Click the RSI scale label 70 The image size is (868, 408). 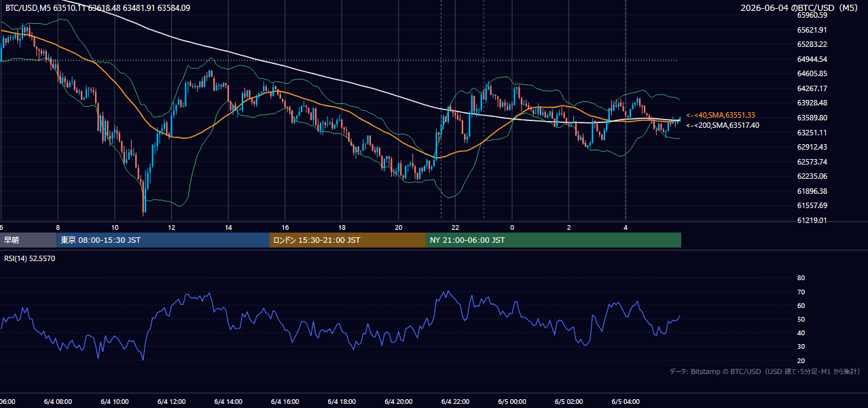801,292
